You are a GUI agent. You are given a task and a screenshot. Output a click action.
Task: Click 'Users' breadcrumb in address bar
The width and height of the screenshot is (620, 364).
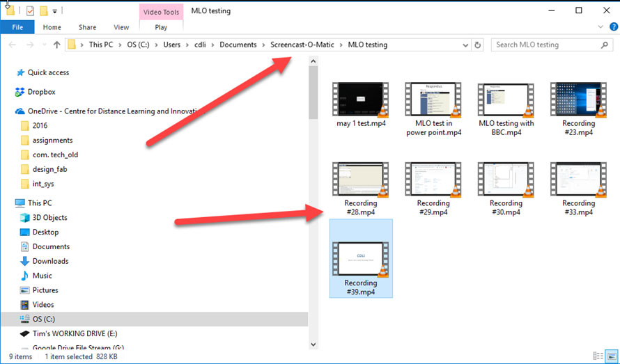(x=171, y=45)
